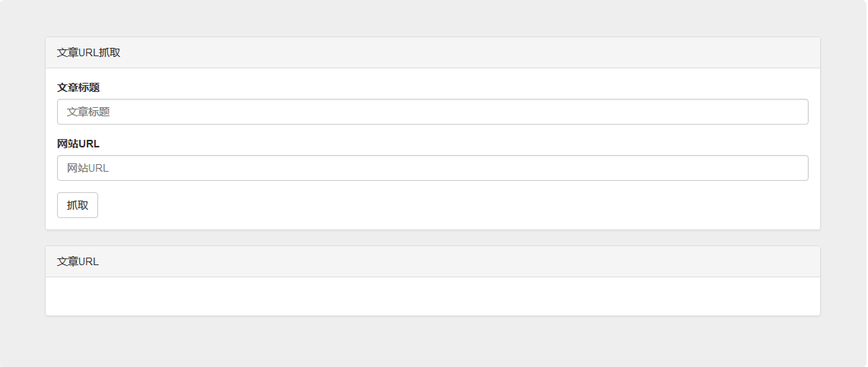Place cursor in the website URL textbox
The height and width of the screenshot is (367, 868).
(432, 168)
